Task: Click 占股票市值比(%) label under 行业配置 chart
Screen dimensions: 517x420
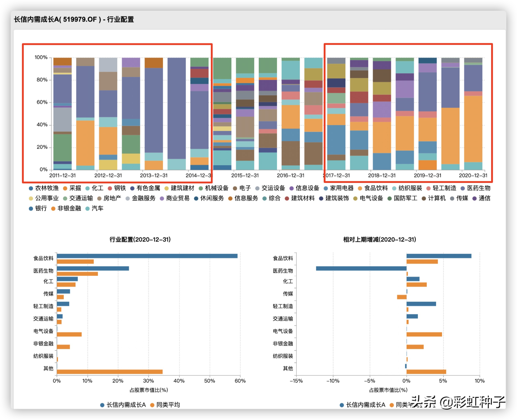Action: coord(149,390)
